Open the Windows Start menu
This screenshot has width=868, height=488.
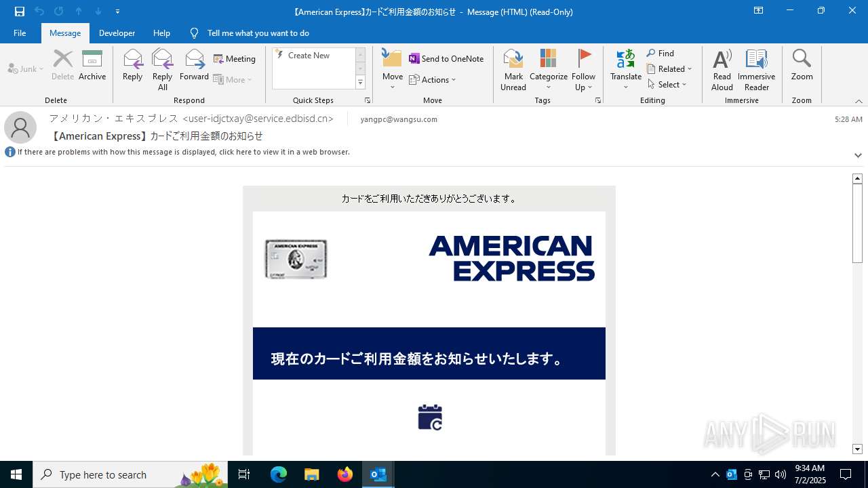16,474
